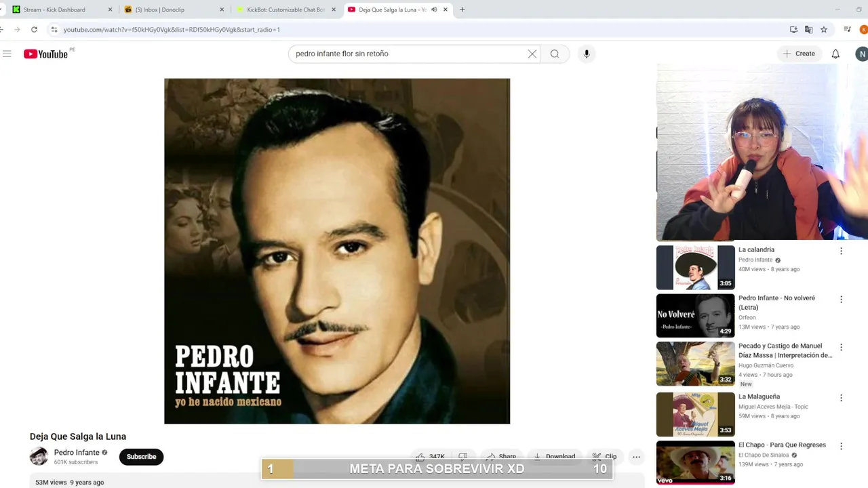868x488 pixels.
Task: Open La calandria video title
Action: (x=756, y=250)
